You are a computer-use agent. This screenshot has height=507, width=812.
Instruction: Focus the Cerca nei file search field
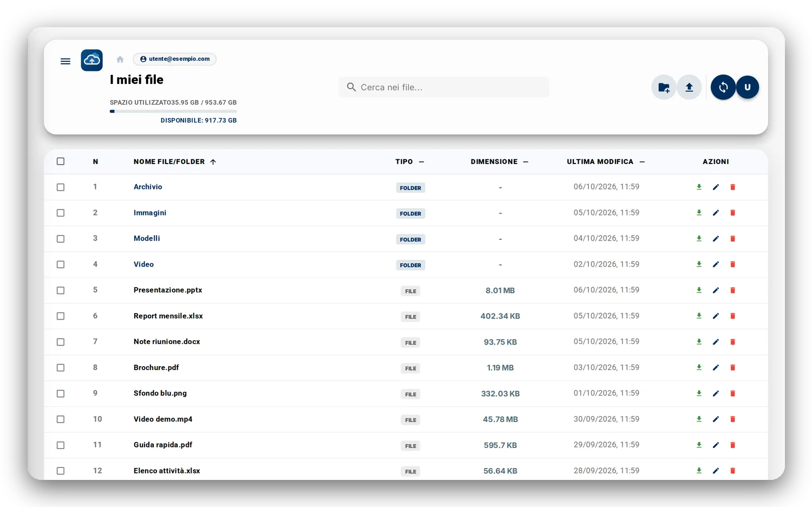click(x=444, y=87)
